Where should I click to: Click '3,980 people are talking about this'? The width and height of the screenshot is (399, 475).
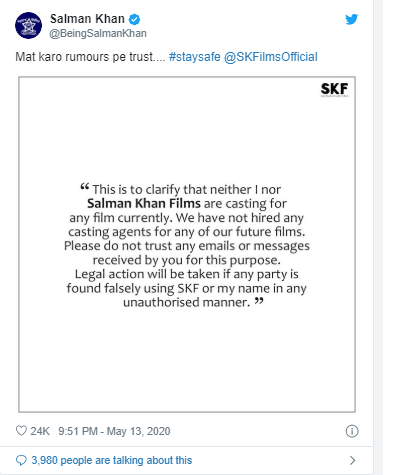112,460
